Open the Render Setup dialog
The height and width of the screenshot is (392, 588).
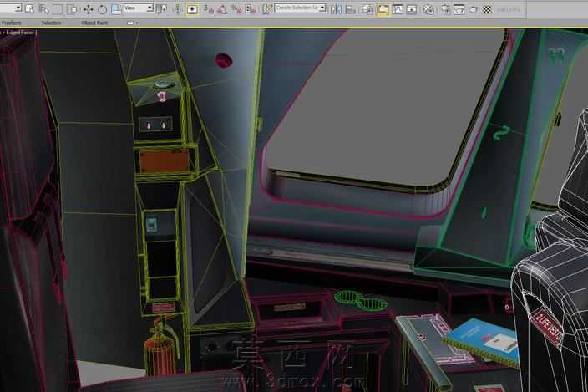pyautogui.click(x=445, y=9)
